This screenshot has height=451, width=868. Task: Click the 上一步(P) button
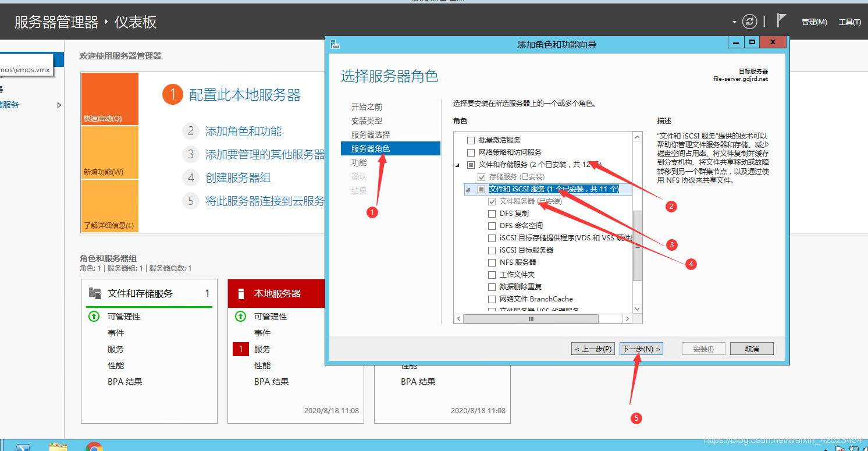pos(593,349)
